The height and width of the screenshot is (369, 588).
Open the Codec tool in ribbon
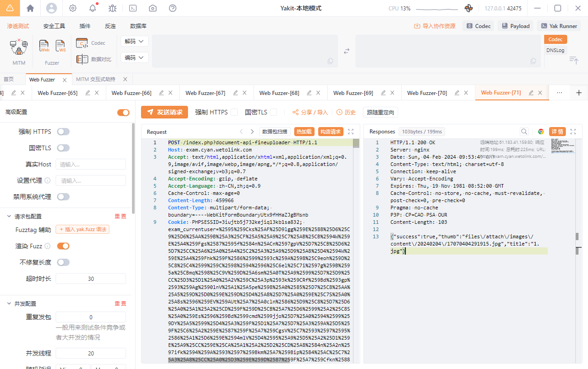(91, 43)
